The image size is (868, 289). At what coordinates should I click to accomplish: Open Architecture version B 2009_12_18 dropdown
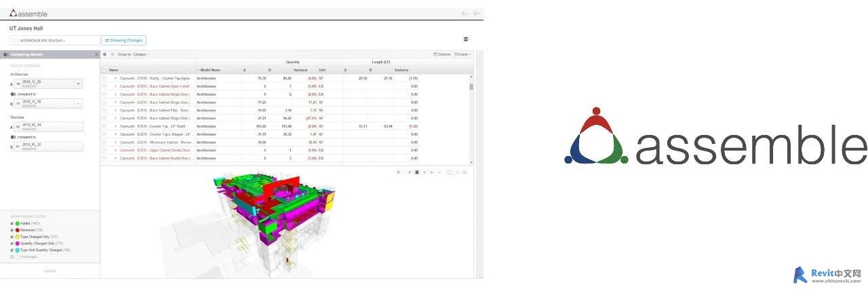coord(78,103)
